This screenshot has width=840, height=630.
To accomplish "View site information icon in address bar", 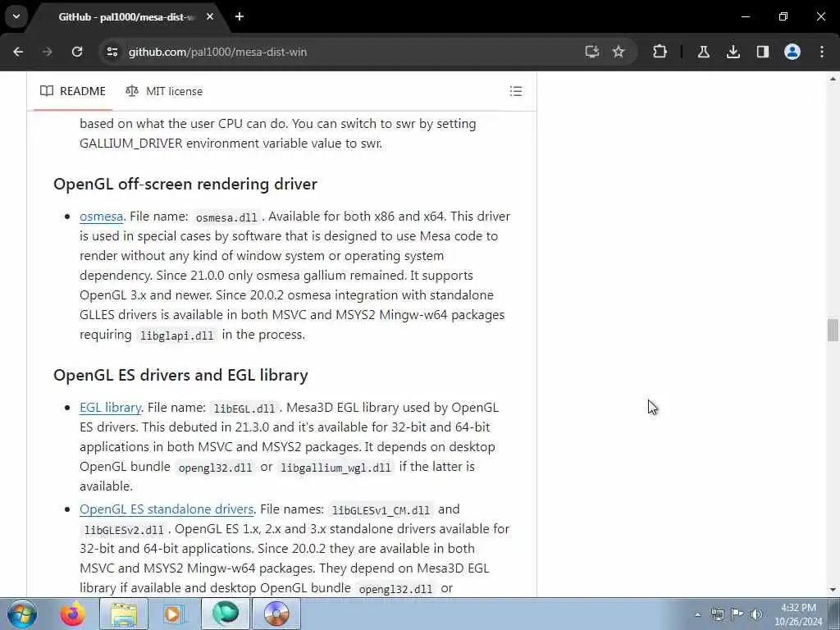I will [112, 52].
